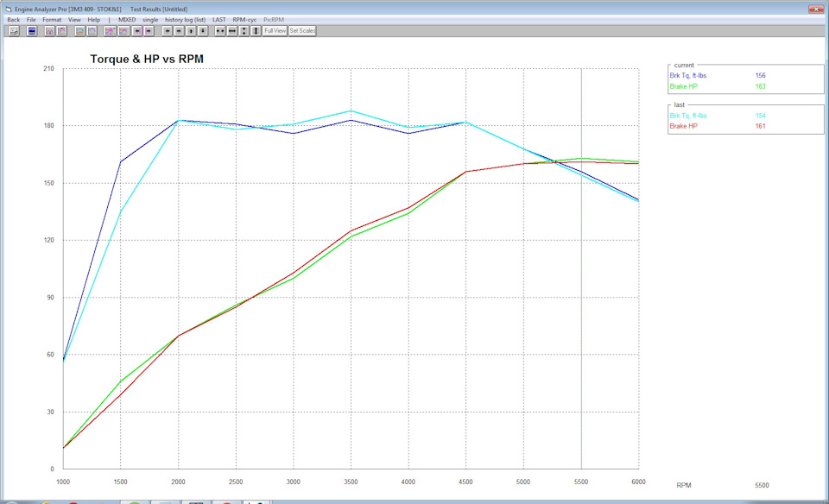The width and height of the screenshot is (829, 504).
Task: Select the history log (list) menu option
Action: pyautogui.click(x=185, y=19)
